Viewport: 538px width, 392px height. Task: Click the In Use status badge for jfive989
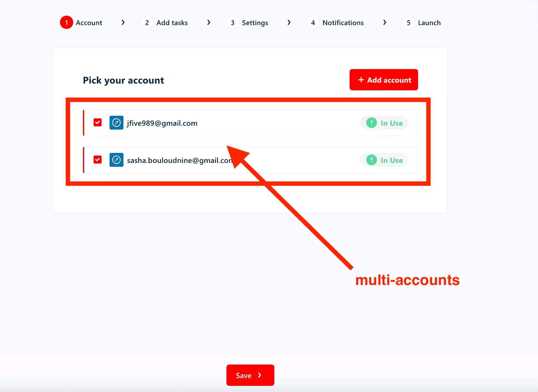coord(384,123)
